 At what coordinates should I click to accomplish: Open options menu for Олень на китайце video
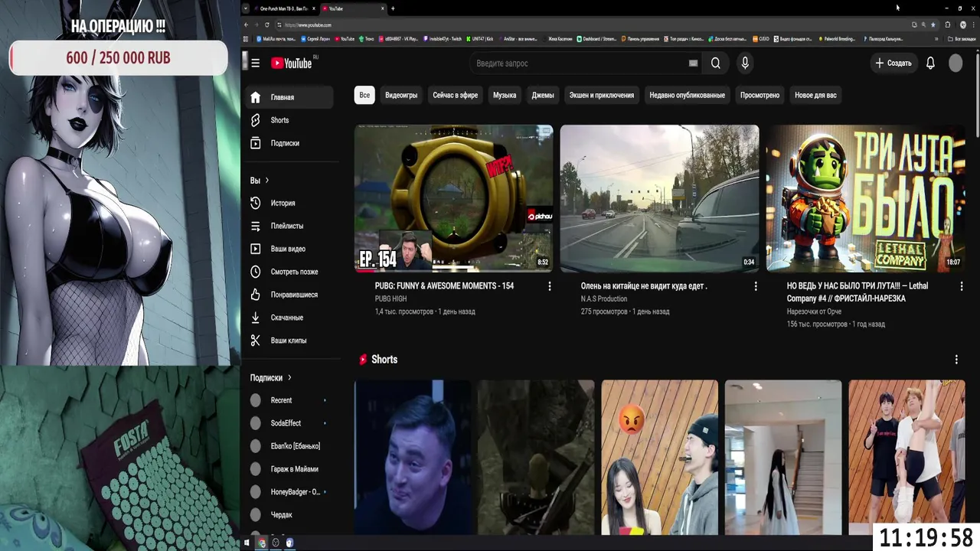(x=756, y=286)
